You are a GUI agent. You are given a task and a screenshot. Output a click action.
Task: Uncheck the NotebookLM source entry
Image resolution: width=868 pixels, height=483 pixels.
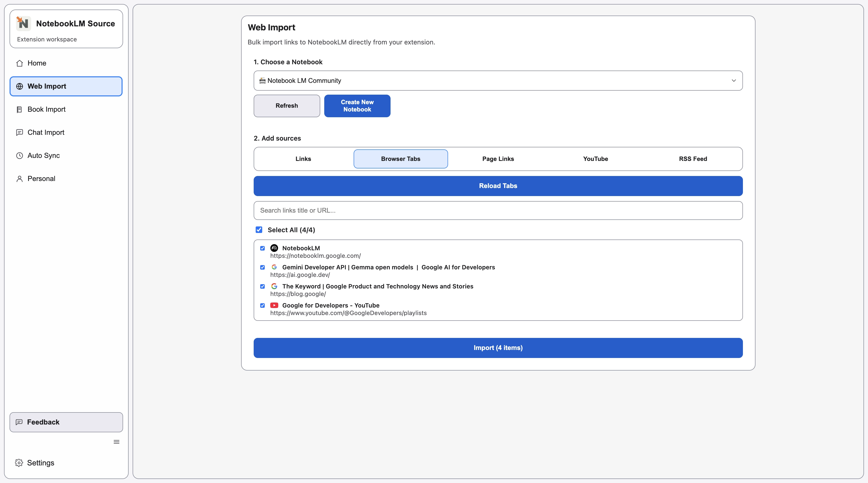click(262, 248)
